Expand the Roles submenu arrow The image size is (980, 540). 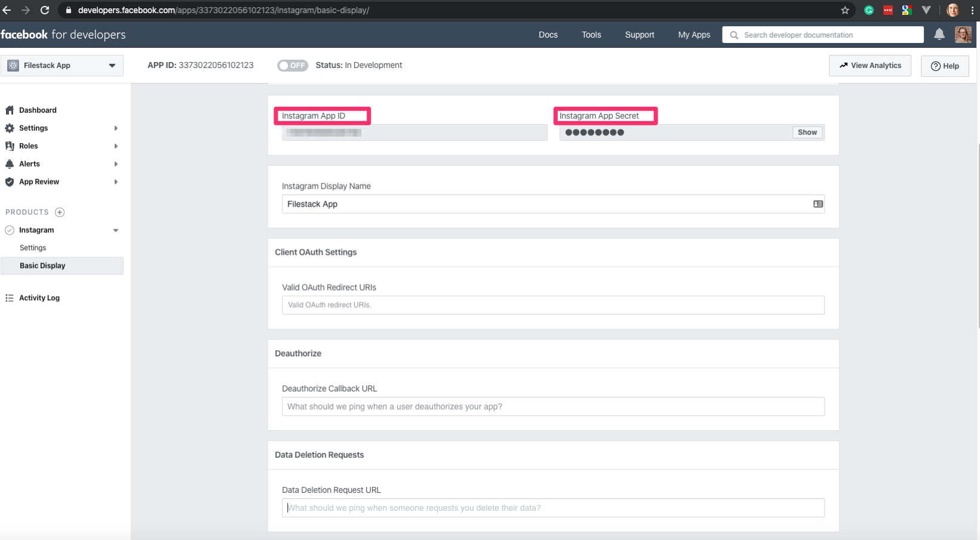pyautogui.click(x=116, y=146)
